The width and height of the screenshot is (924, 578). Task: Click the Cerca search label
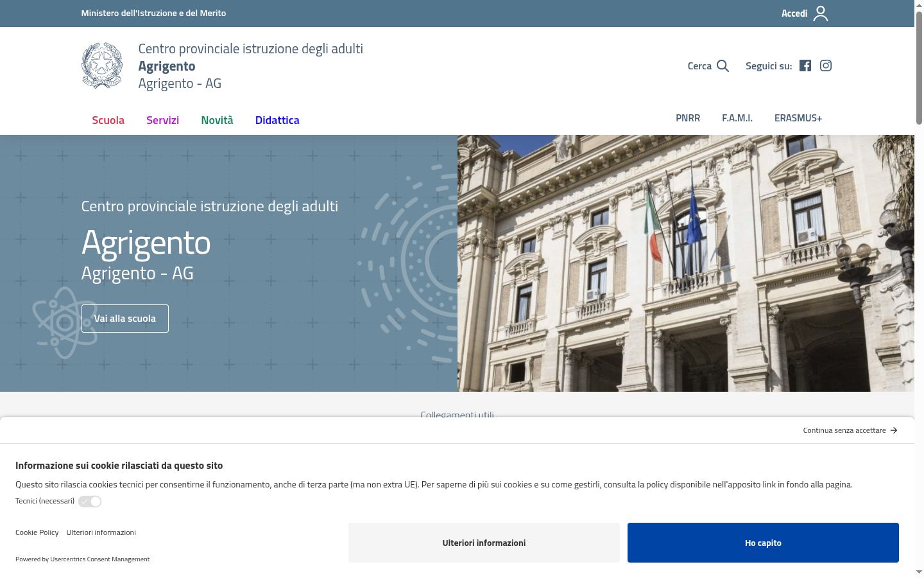(699, 66)
